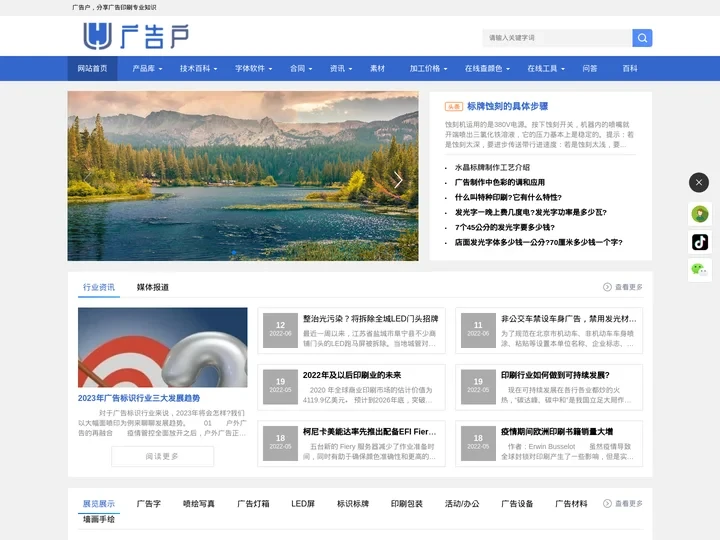The image size is (720, 540).
Task: Open article 柯尼卡美能达率先推出配备EFI Fiery
Action: click(x=369, y=432)
